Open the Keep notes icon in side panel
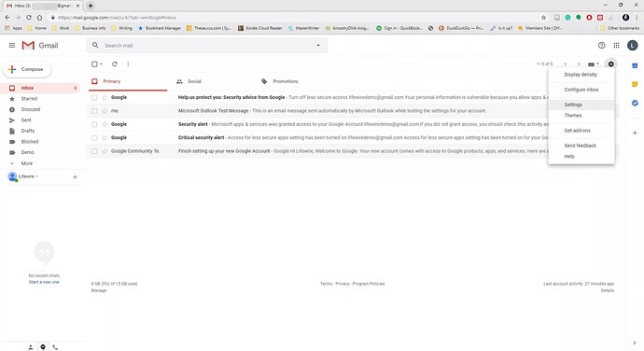The width and height of the screenshot is (644, 351). tap(635, 84)
